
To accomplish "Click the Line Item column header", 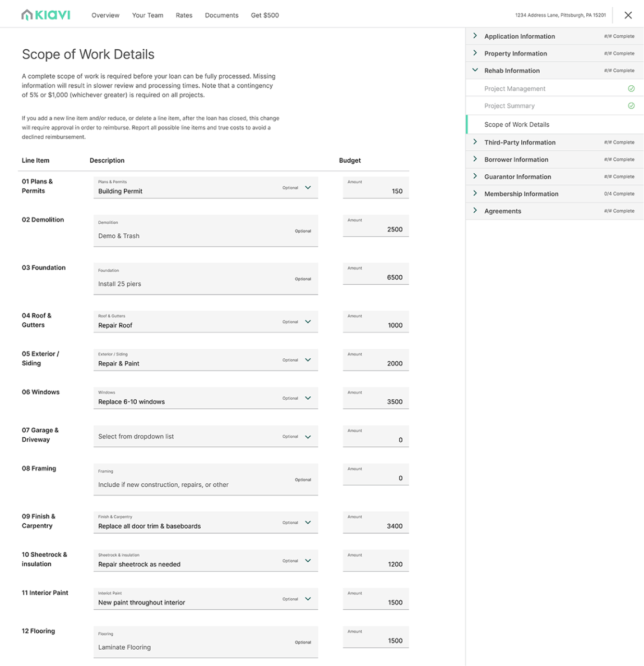I will [x=36, y=160].
